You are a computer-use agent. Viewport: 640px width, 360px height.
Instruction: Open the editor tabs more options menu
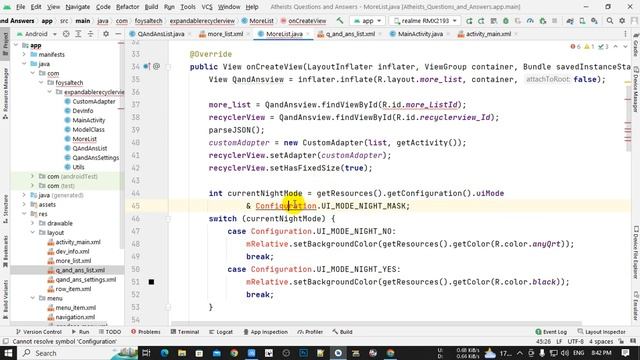click(x=625, y=34)
